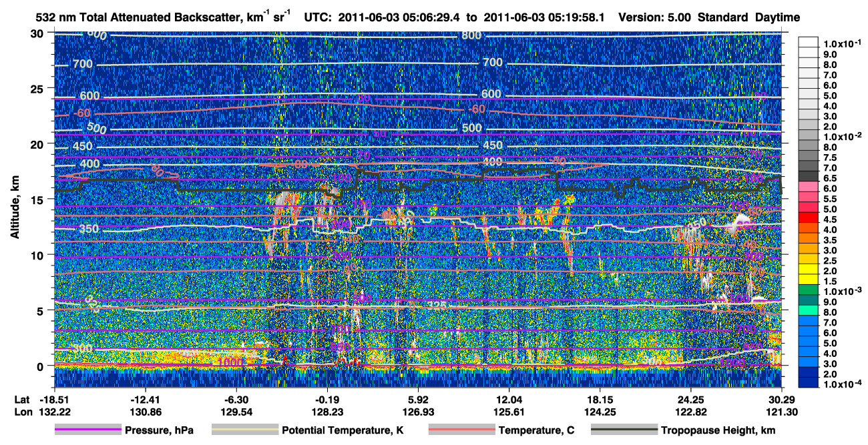This screenshot has height=445, width=868.
Task: Click the 'Potential Temperature, K' legend label
Action: click(x=343, y=430)
